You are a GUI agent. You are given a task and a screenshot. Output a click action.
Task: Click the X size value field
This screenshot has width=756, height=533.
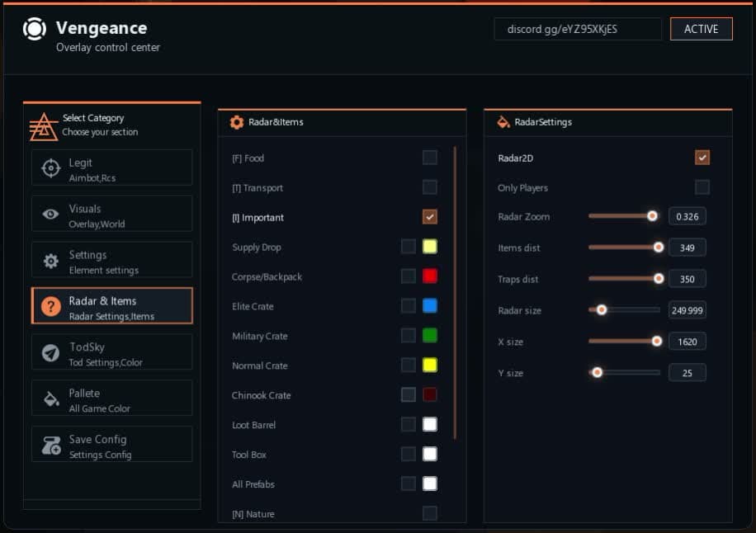pos(687,342)
